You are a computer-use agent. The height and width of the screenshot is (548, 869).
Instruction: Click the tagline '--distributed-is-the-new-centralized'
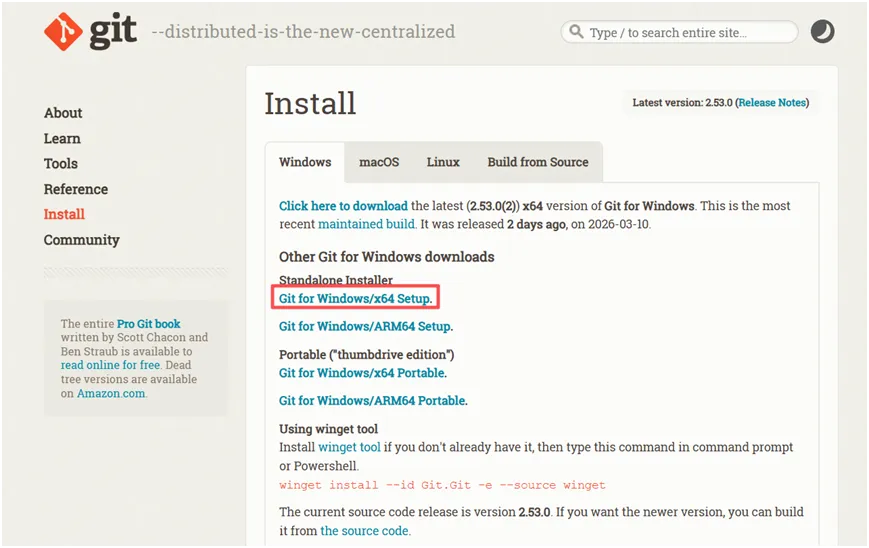[x=303, y=32]
